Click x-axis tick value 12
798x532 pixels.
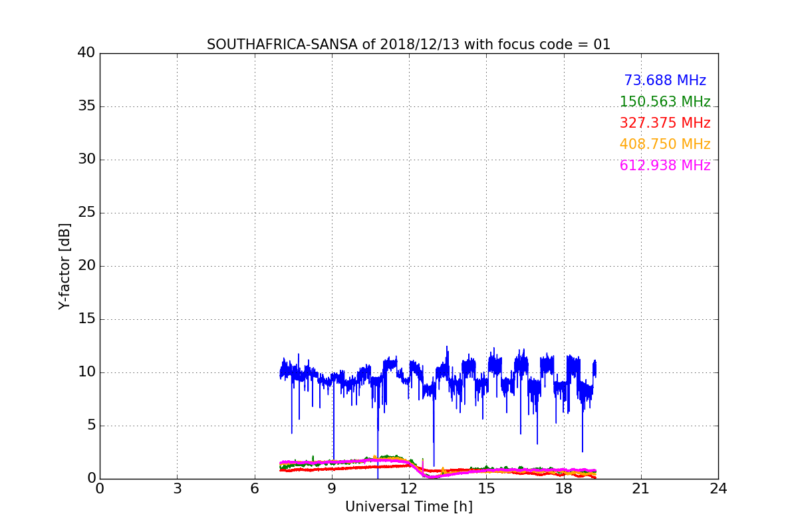(x=409, y=489)
